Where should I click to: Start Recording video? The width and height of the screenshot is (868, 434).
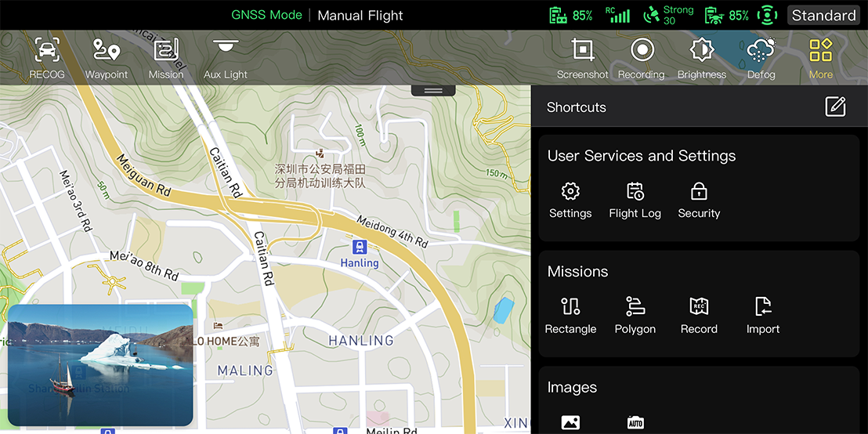click(642, 58)
